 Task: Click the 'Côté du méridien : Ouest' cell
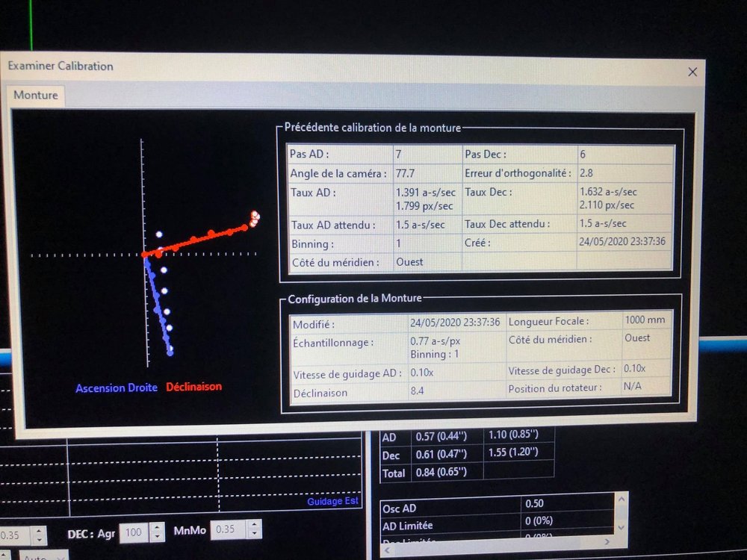(411, 261)
